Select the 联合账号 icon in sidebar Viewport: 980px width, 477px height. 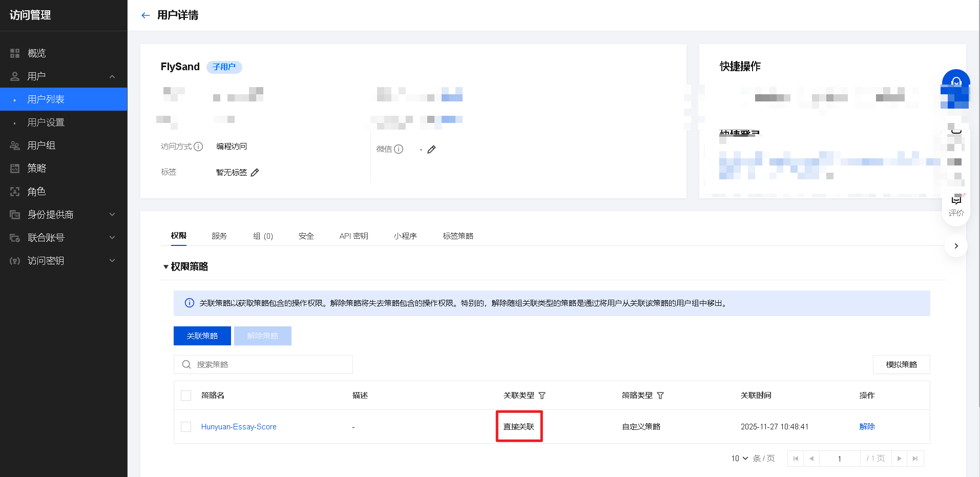pyautogui.click(x=15, y=238)
